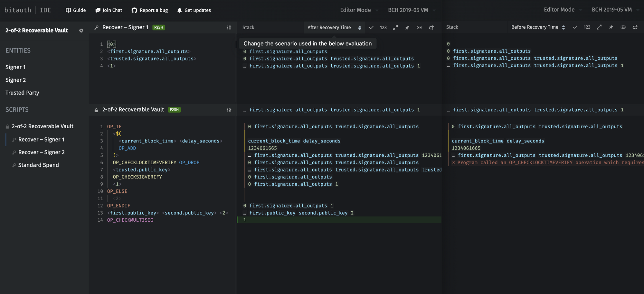Screen dimensions: 644x294
Task: Toggle stack visibility with the eye icon on the left panel
Action: click(x=419, y=27)
